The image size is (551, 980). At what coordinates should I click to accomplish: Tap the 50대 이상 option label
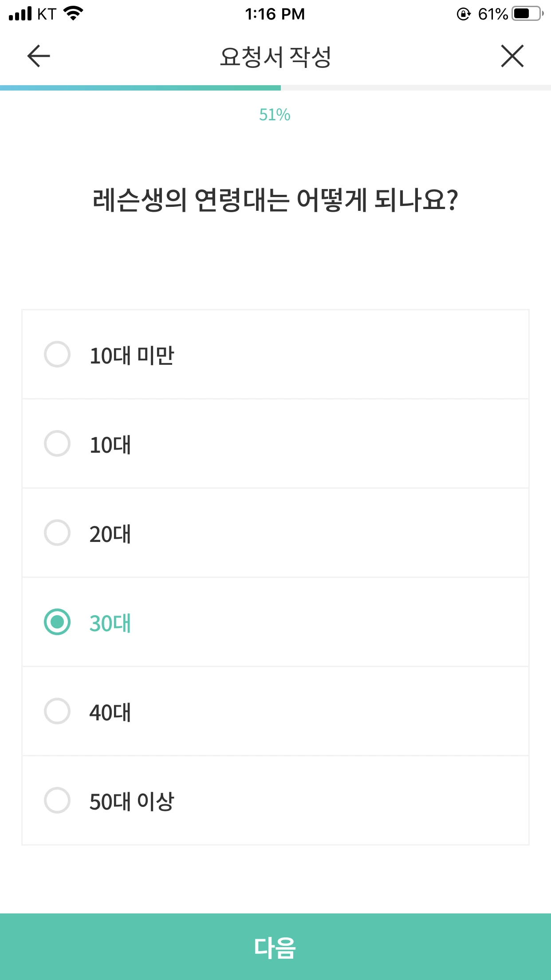(131, 802)
